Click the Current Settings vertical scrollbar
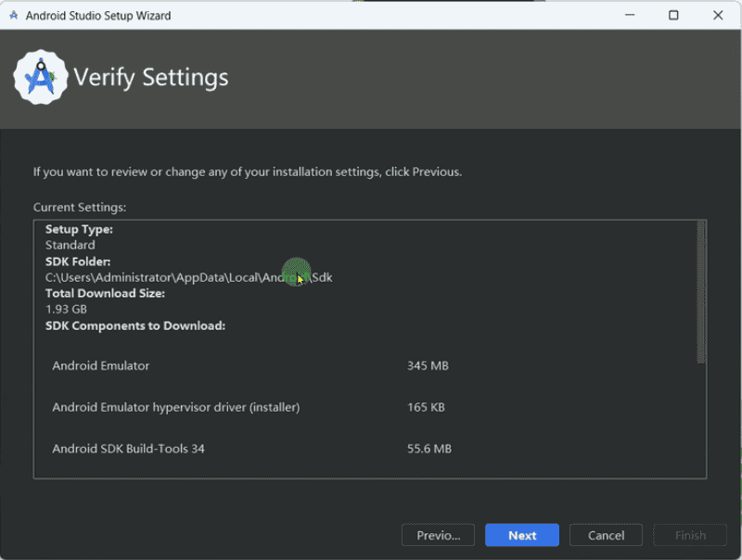Screen dimensions: 742x560 point(701,293)
